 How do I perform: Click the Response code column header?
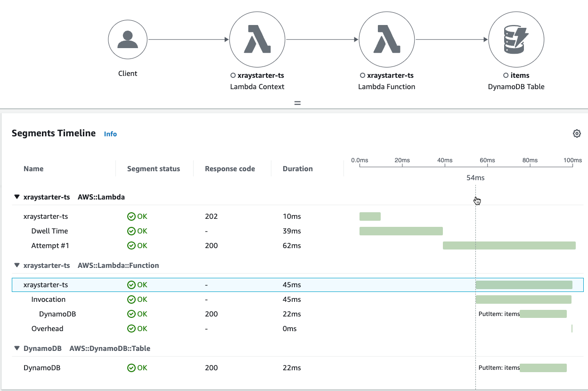tap(230, 169)
